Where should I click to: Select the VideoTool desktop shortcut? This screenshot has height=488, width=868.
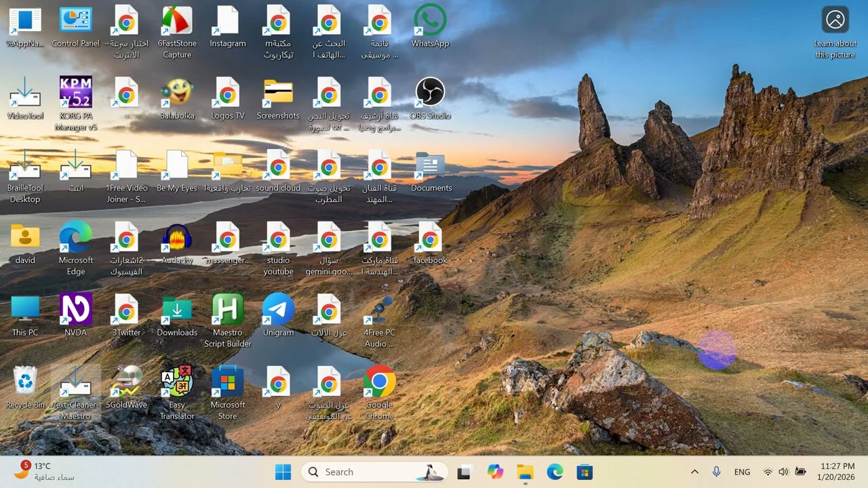[25, 99]
